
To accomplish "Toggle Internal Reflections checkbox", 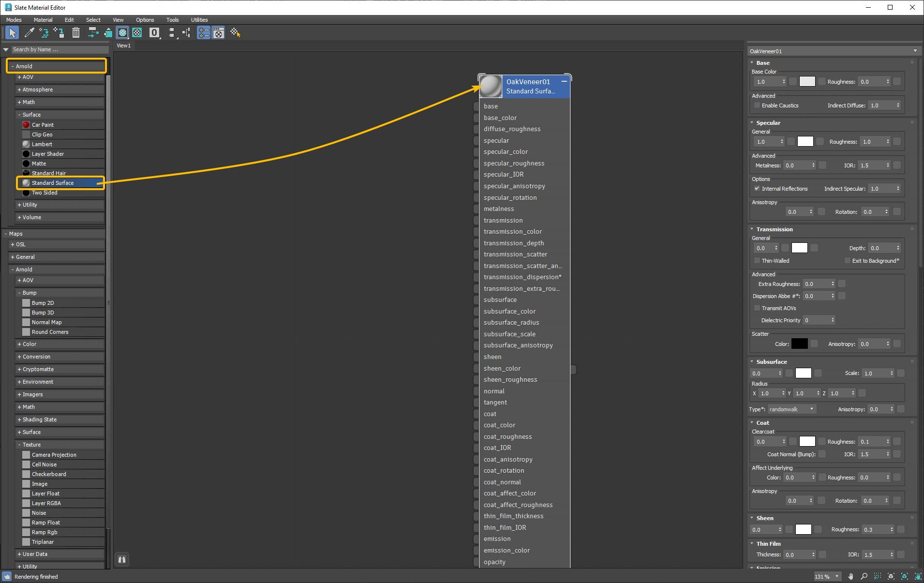I will coord(757,189).
